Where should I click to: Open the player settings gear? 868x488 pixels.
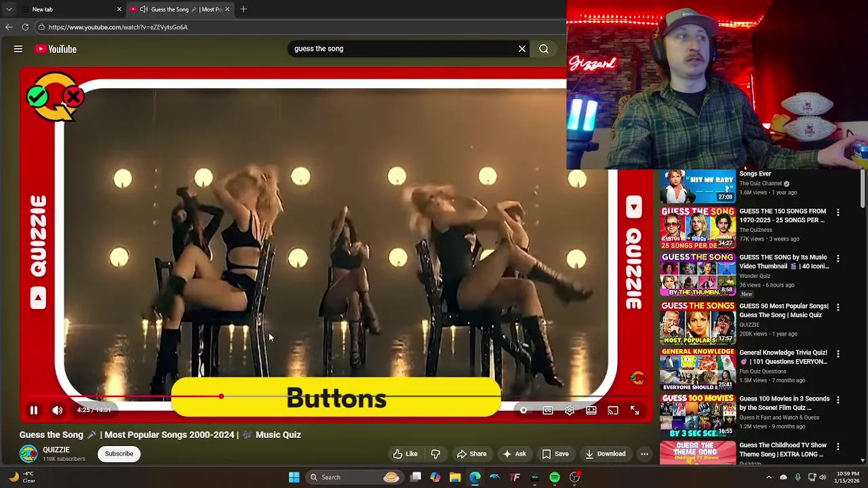[570, 410]
